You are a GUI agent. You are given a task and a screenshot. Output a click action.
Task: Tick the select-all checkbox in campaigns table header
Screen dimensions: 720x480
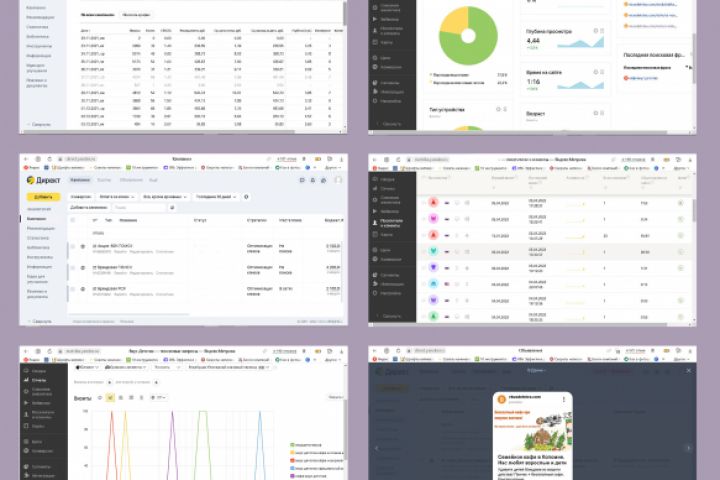73,220
